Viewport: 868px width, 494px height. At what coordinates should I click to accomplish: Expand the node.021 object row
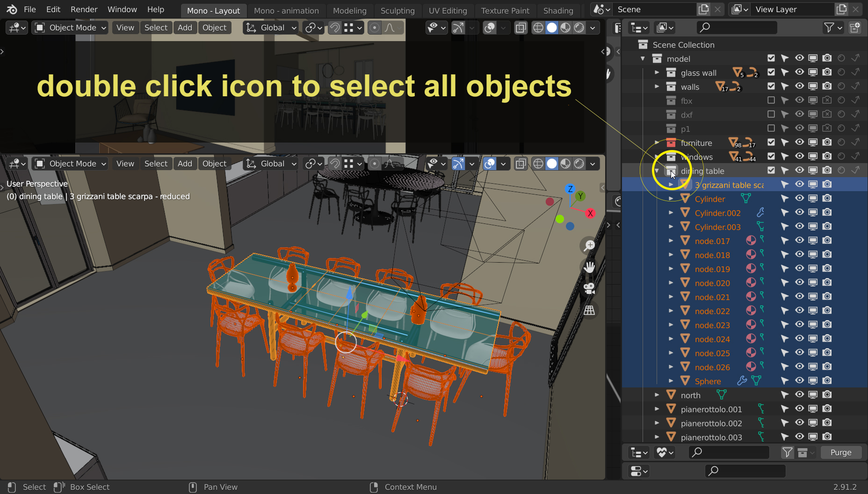click(x=671, y=297)
